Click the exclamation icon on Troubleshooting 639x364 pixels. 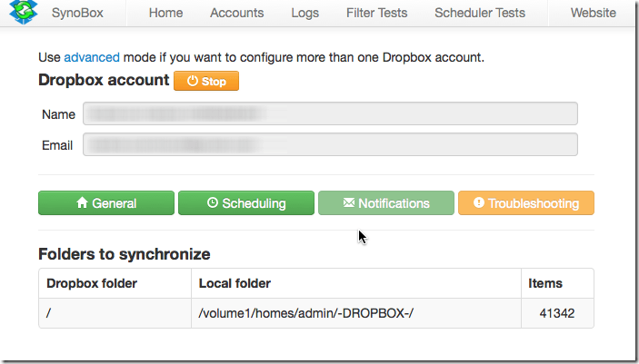(x=479, y=202)
